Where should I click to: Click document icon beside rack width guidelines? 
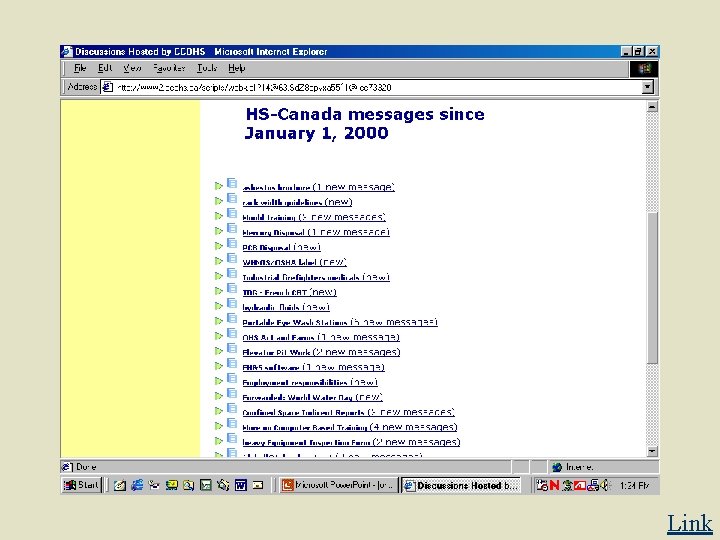[232, 199]
